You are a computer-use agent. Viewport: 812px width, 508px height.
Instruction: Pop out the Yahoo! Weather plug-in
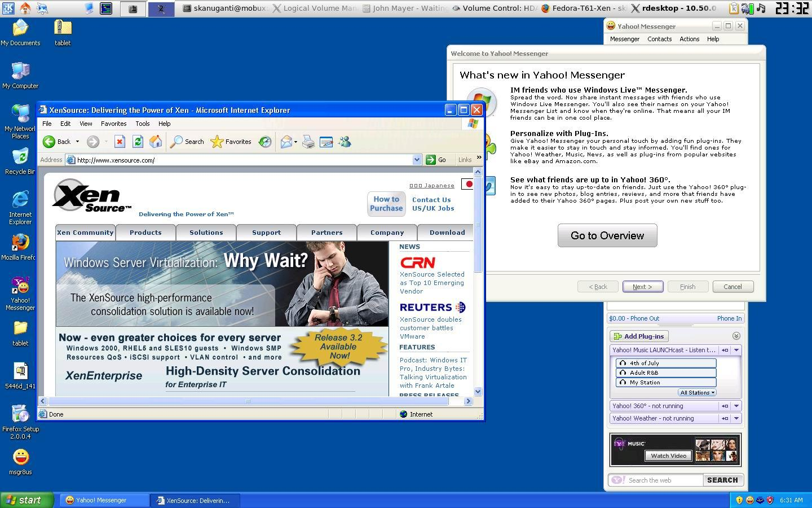point(725,418)
